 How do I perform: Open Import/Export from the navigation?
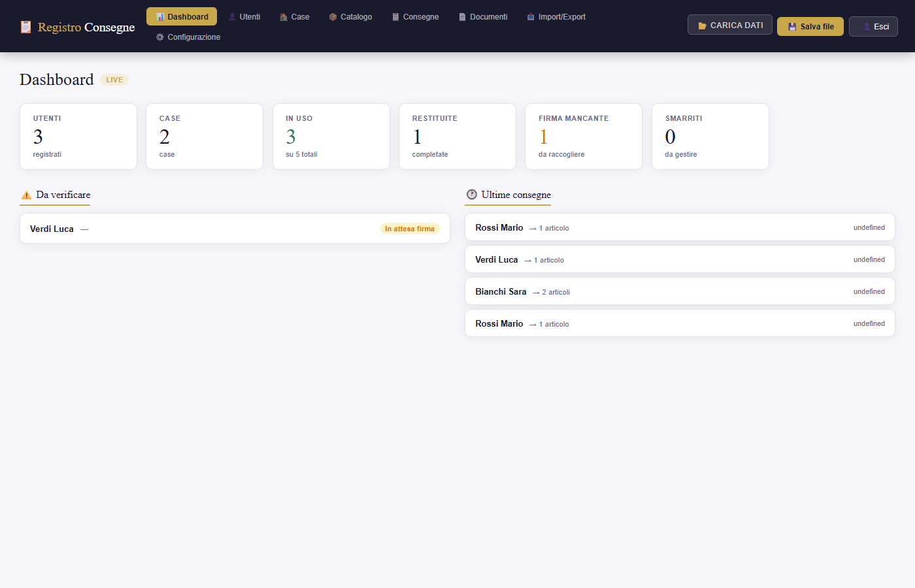point(556,17)
